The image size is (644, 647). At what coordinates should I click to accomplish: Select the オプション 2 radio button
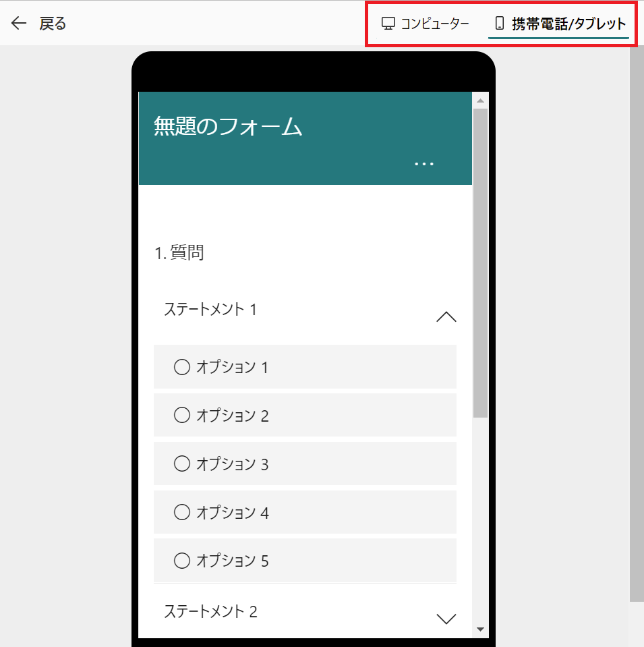click(x=182, y=415)
